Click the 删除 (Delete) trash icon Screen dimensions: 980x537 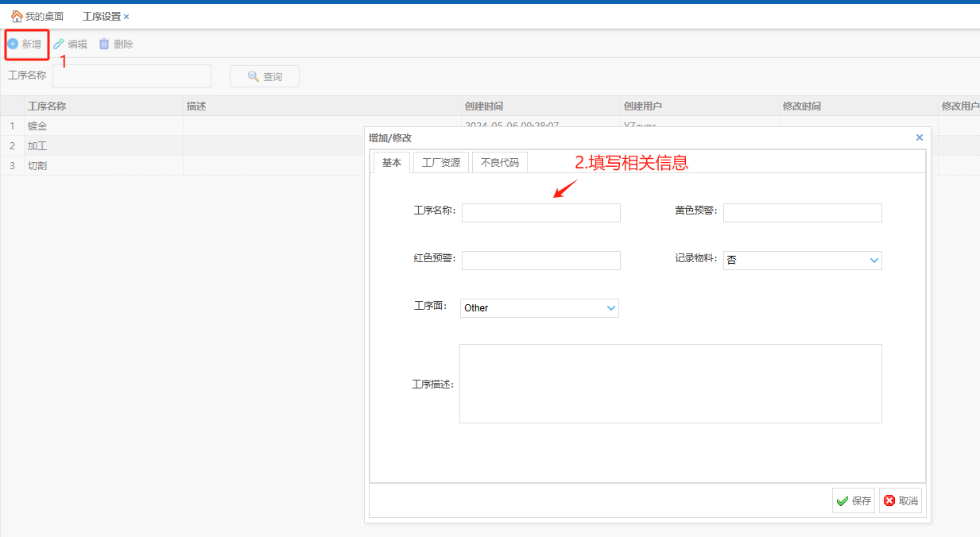click(x=104, y=44)
